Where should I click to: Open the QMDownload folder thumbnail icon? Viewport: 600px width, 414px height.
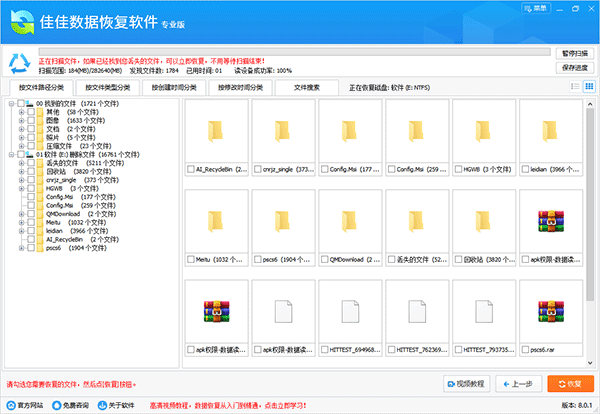click(349, 221)
